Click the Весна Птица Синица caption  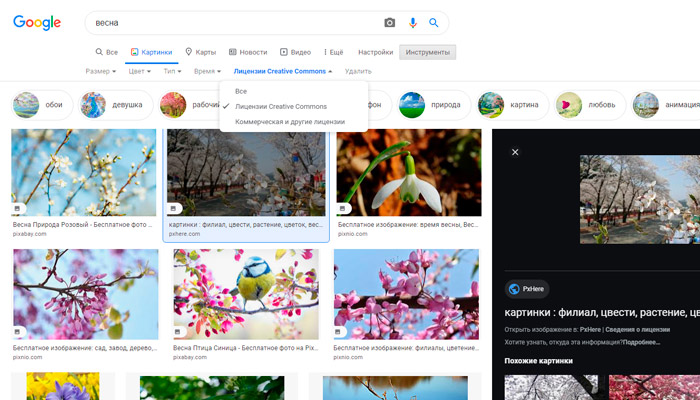245,348
